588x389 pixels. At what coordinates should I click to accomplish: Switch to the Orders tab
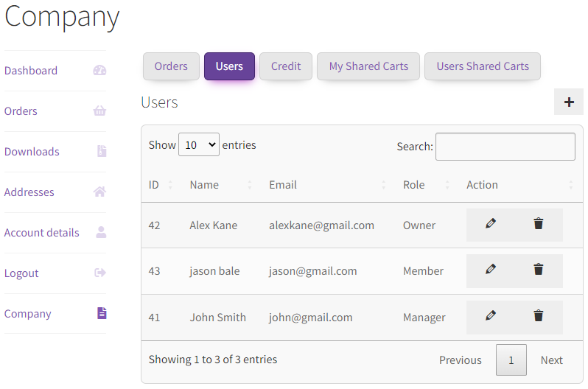[171, 66]
